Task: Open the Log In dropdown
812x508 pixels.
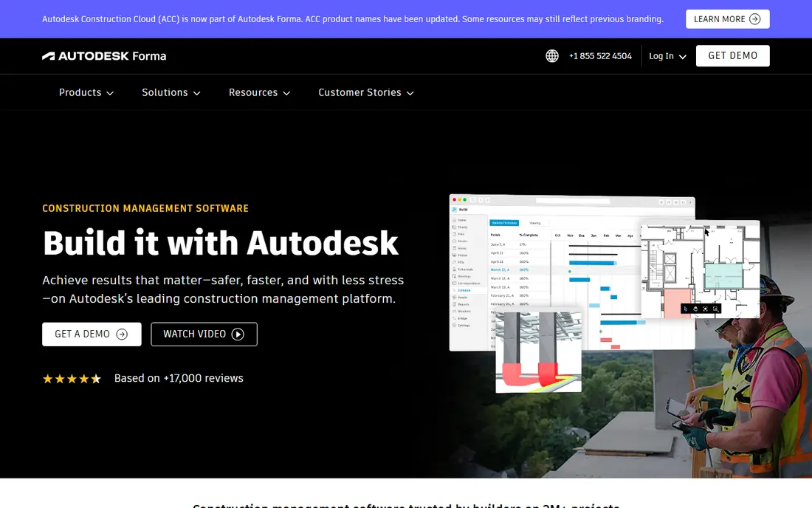Action: click(x=667, y=56)
